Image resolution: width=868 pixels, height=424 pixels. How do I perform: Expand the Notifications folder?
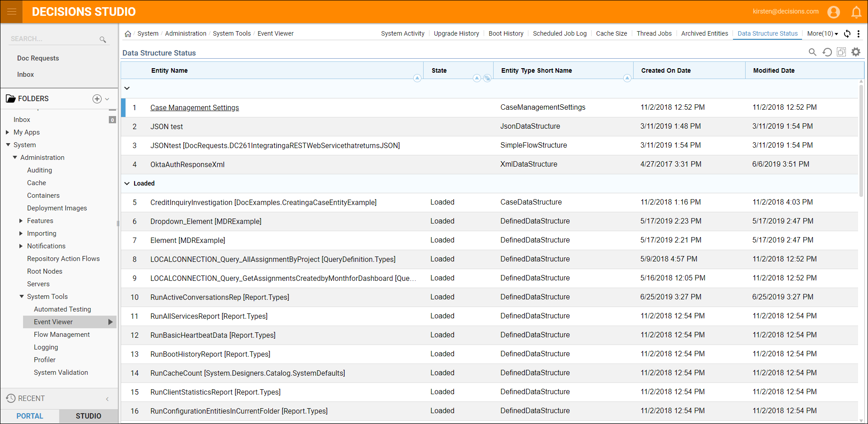click(x=21, y=246)
